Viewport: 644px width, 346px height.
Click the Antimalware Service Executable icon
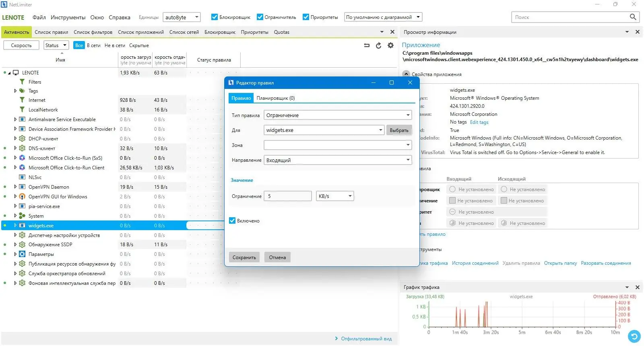[22, 119]
